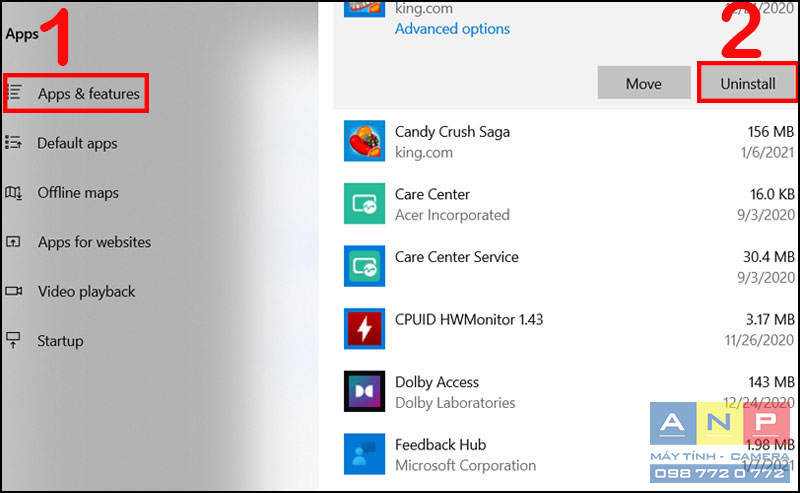
Task: Click the Startup sidebar icon
Action: click(13, 340)
